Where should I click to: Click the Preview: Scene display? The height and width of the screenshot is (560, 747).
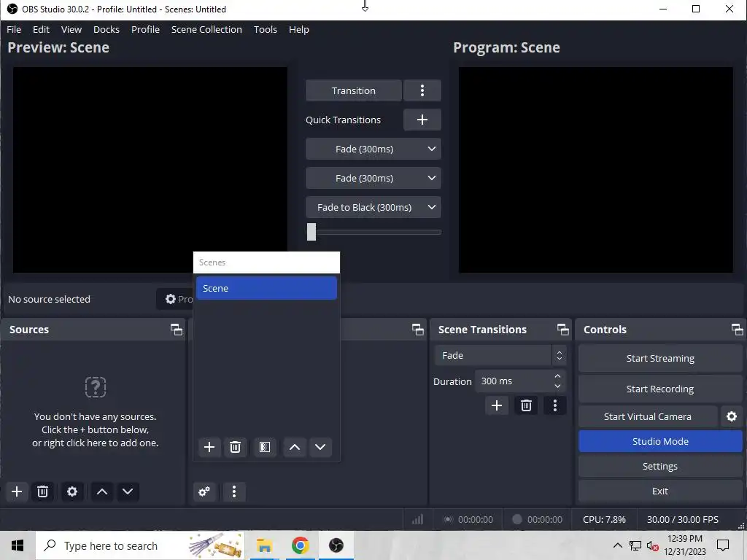[x=150, y=170]
